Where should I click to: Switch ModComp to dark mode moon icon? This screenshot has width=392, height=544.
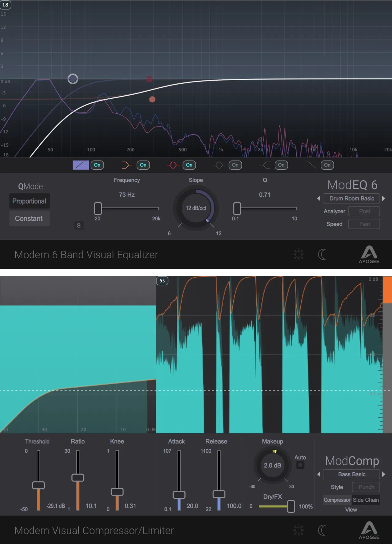pos(322,530)
